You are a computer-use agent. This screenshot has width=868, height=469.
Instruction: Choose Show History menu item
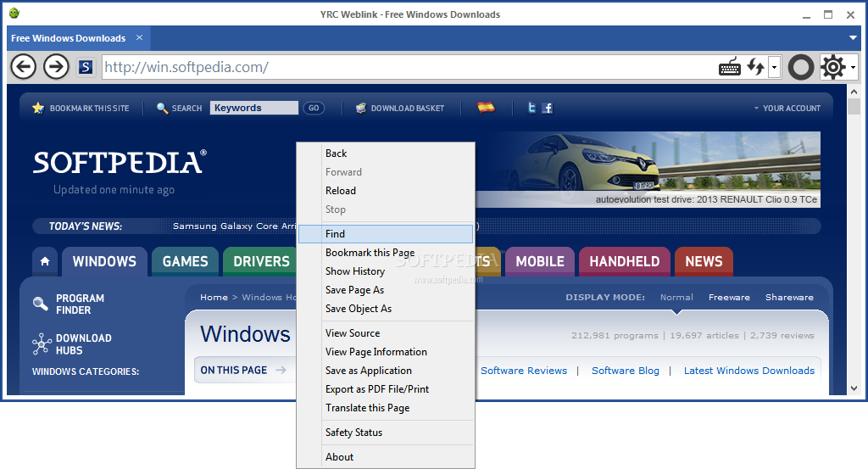(x=386, y=271)
